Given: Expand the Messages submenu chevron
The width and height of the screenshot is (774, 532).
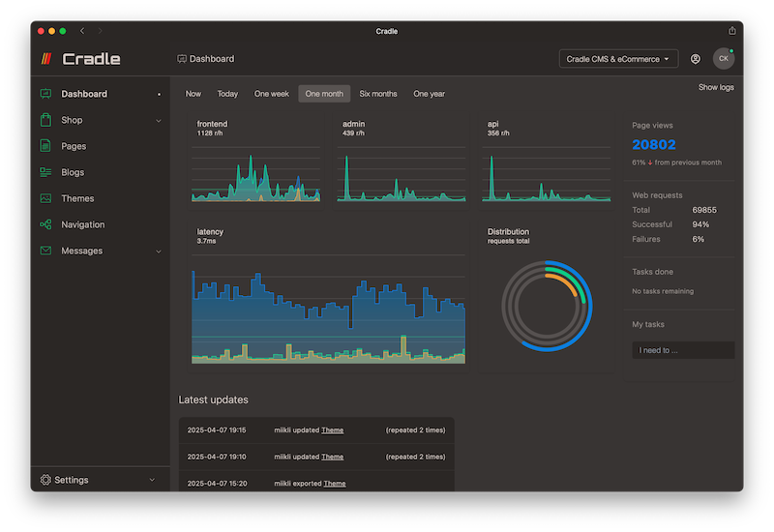Looking at the screenshot, I should [159, 251].
